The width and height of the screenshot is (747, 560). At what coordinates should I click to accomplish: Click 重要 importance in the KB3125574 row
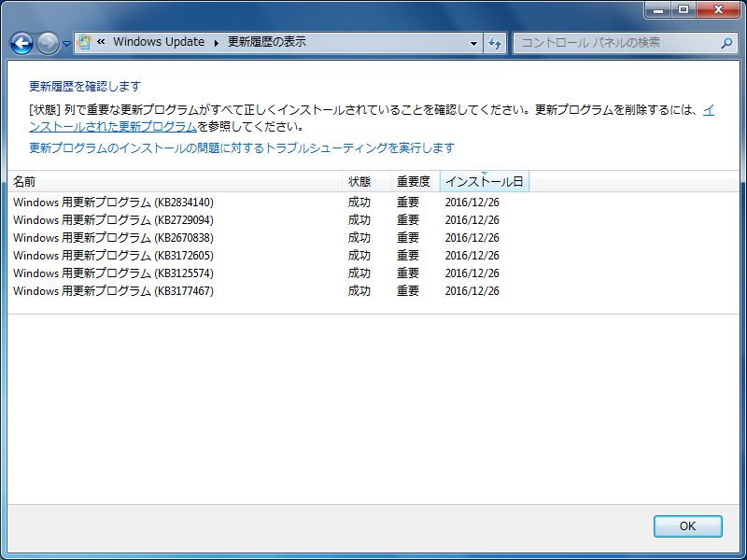tap(408, 273)
